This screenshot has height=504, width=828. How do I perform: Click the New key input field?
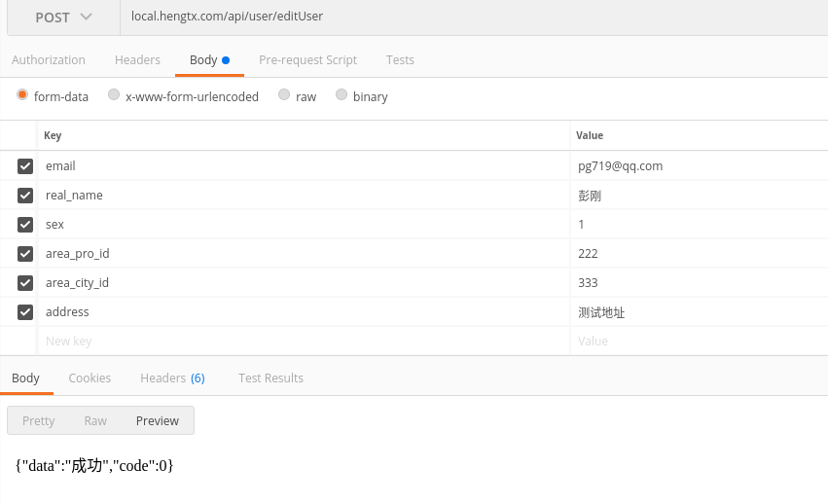[x=305, y=342]
